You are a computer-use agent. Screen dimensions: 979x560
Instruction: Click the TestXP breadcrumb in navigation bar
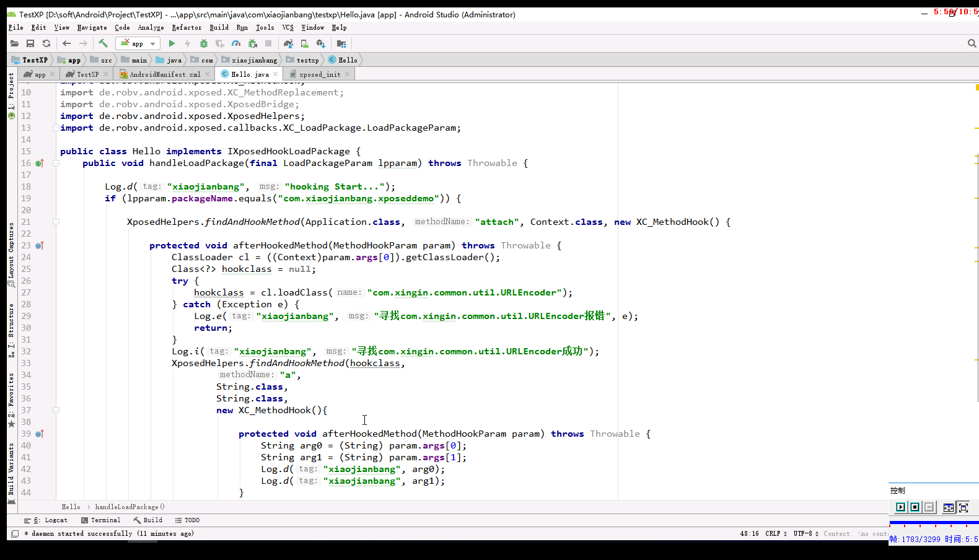pos(30,60)
